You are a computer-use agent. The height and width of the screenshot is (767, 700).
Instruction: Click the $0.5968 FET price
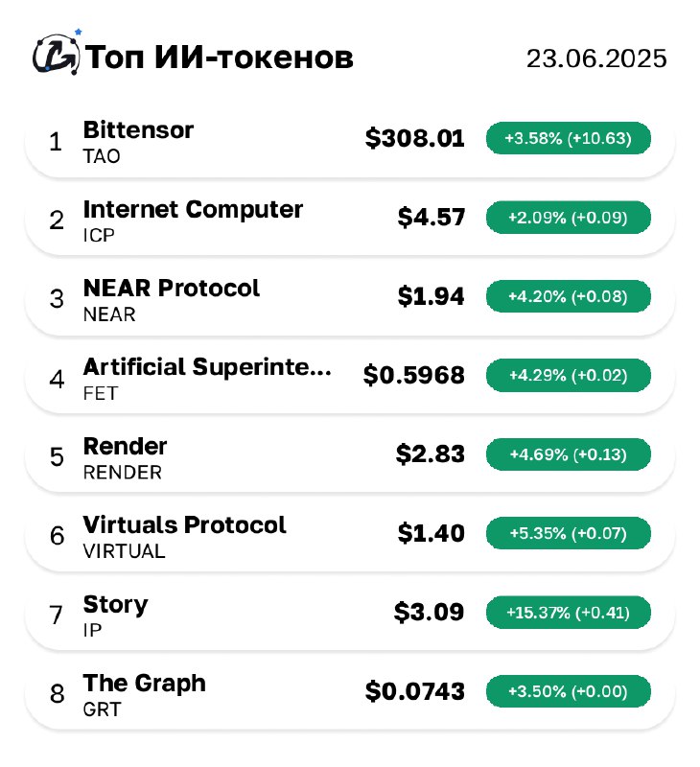pyautogui.click(x=414, y=375)
